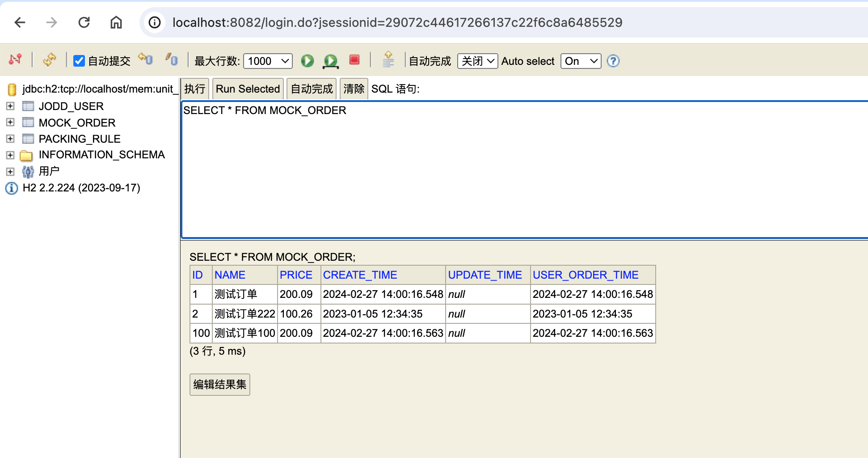Click inside the SQL statement text area
868x458 pixels.
(523, 170)
